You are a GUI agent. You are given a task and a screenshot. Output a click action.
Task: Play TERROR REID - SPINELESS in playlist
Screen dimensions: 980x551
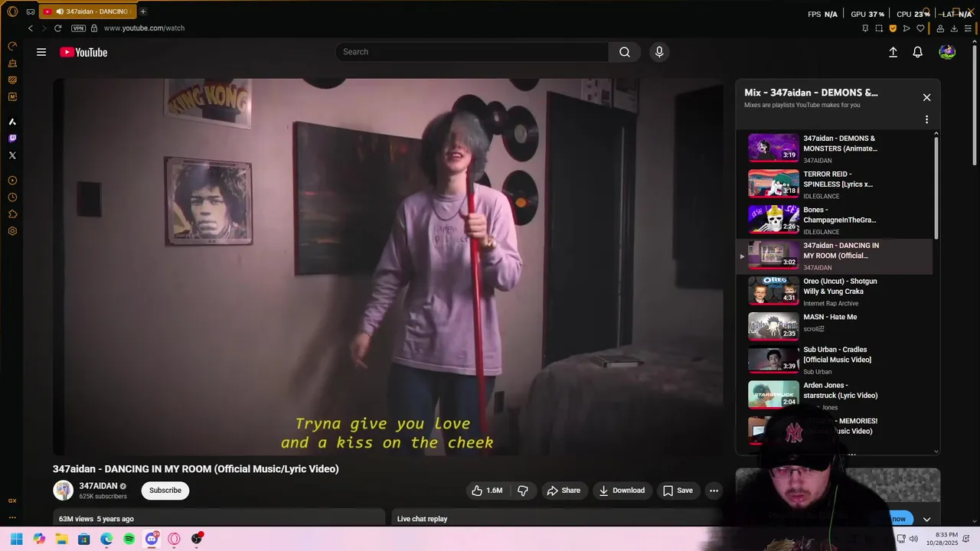(835, 184)
